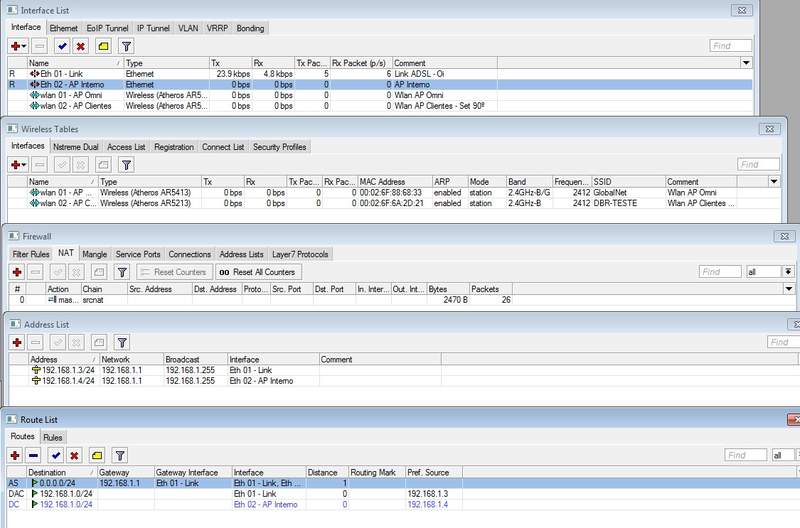Image resolution: width=800 pixels, height=528 pixels.
Task: Click comment icon in Address List toolbar
Action: click(99, 342)
